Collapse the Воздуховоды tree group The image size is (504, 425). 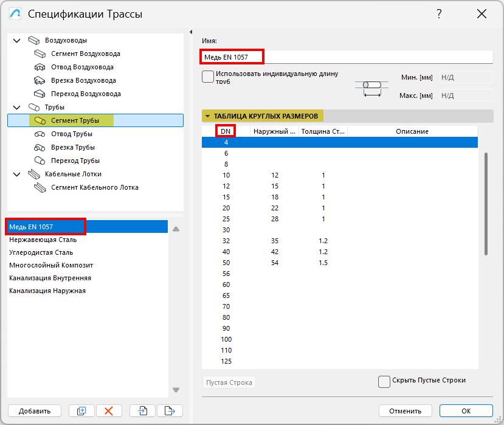(x=16, y=41)
